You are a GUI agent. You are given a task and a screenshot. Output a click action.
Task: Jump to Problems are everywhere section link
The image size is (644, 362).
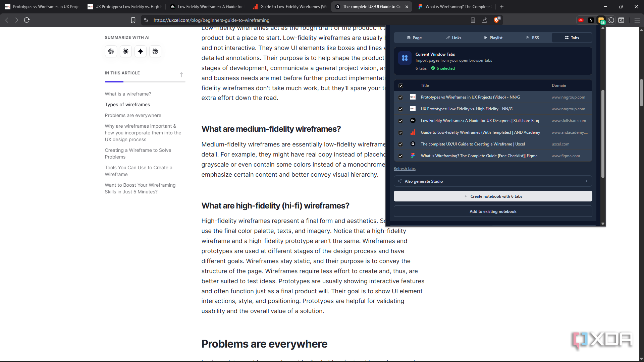pyautogui.click(x=133, y=115)
